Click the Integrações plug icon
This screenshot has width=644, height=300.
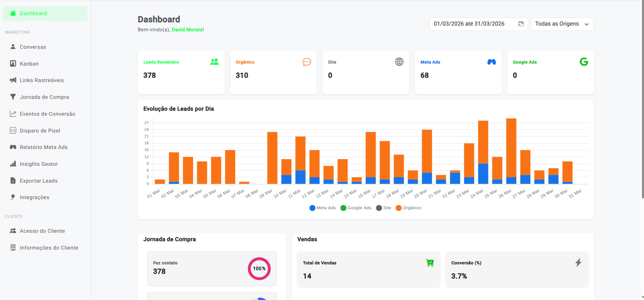pyautogui.click(x=13, y=197)
